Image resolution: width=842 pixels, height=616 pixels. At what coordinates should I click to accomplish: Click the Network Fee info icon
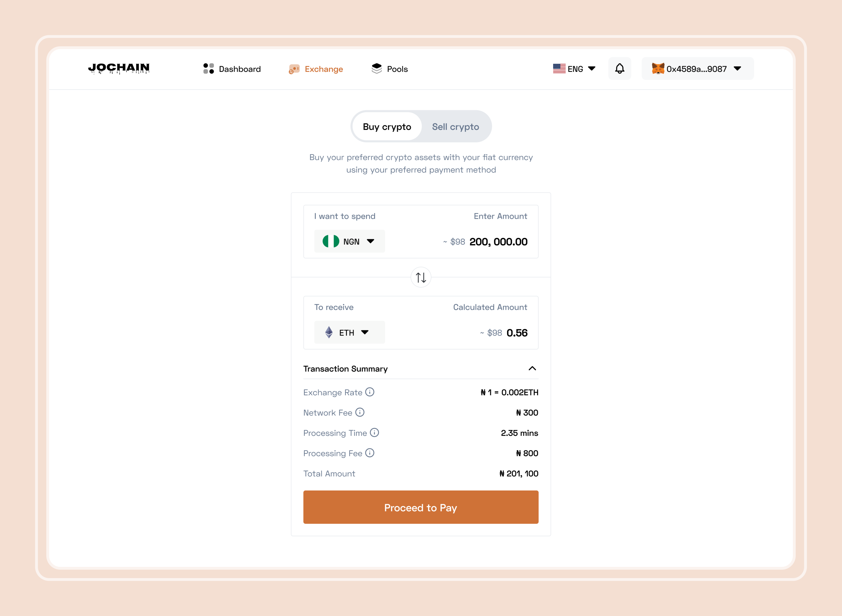click(x=360, y=412)
